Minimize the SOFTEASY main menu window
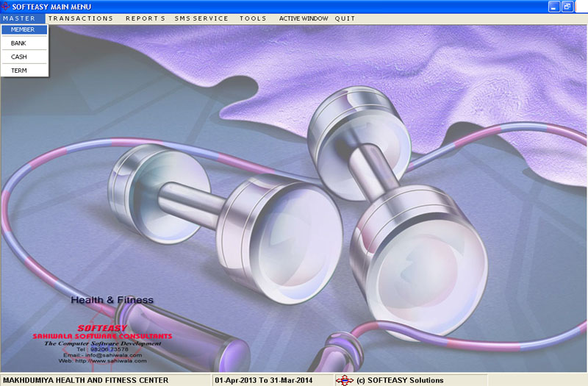Screen dimensions: 588x386 553,6
